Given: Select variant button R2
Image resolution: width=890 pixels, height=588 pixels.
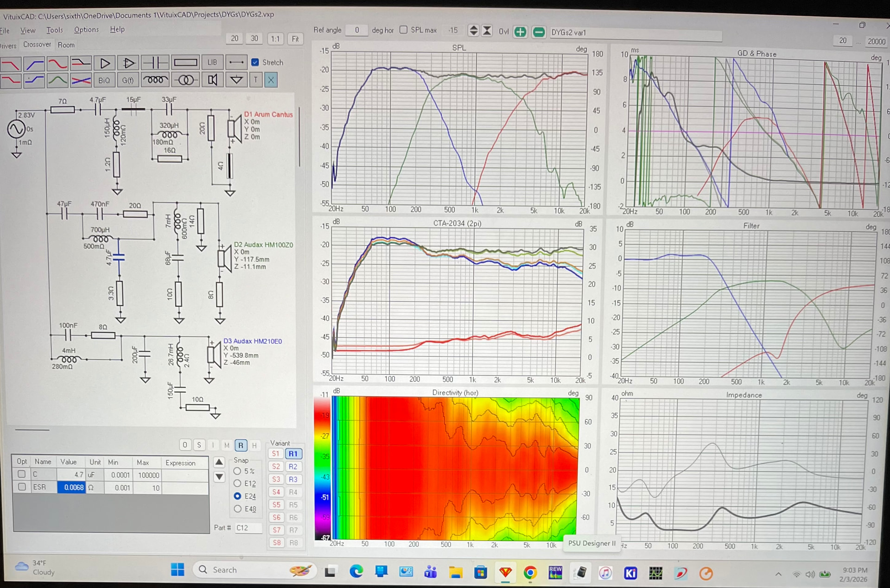Looking at the screenshot, I should click(x=293, y=467).
